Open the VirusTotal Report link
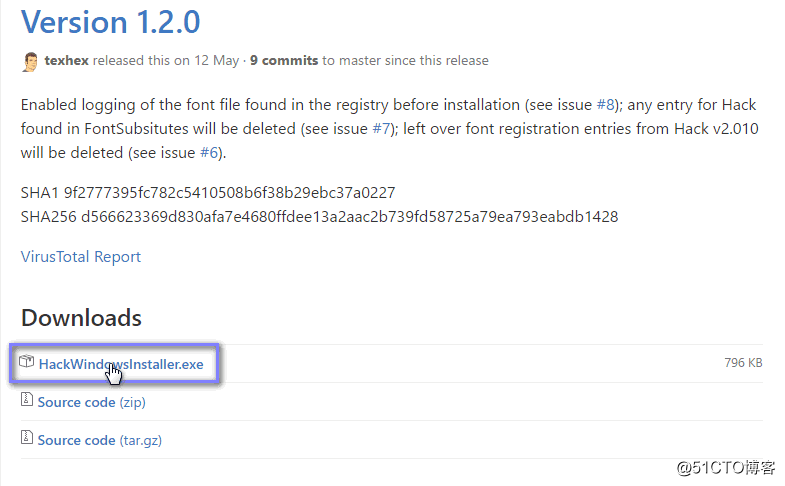 (x=81, y=257)
